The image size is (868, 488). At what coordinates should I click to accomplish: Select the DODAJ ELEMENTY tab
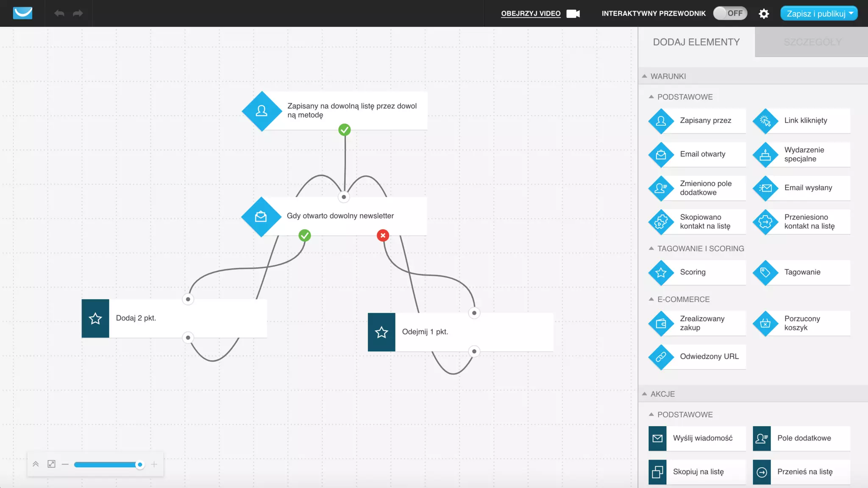[x=696, y=42]
